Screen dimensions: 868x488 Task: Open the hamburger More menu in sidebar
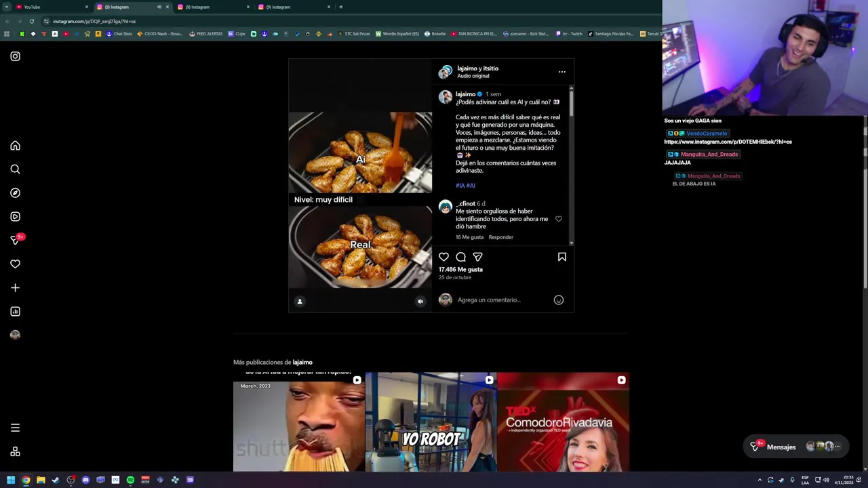tap(15, 428)
